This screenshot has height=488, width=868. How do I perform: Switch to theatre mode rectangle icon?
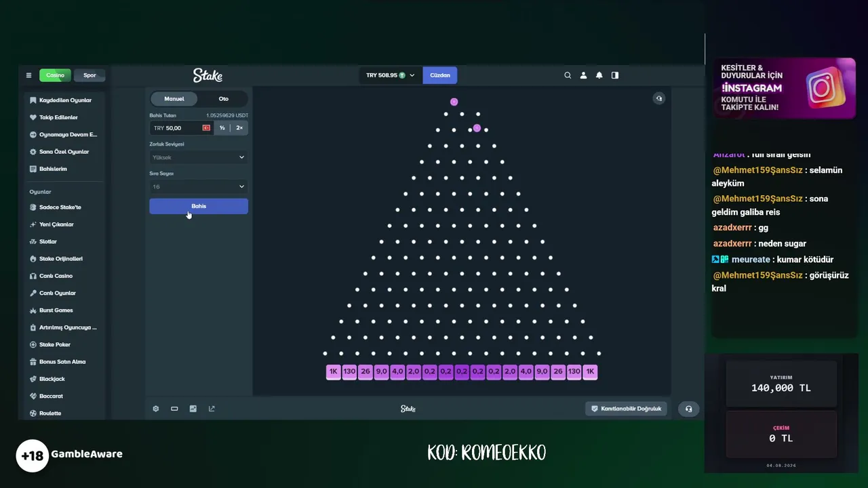pyautogui.click(x=174, y=409)
